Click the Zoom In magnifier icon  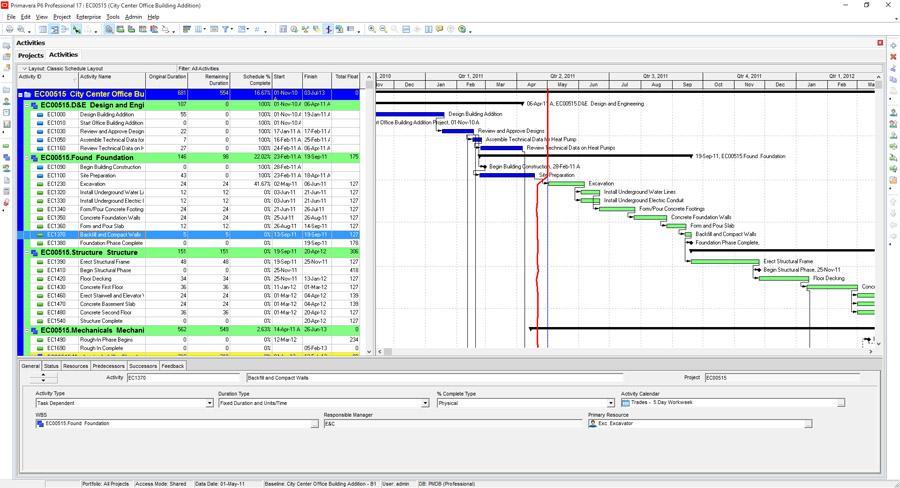(x=372, y=29)
